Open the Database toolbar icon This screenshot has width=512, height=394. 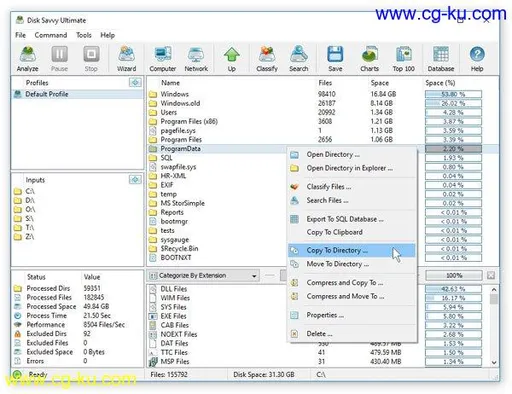(441, 59)
